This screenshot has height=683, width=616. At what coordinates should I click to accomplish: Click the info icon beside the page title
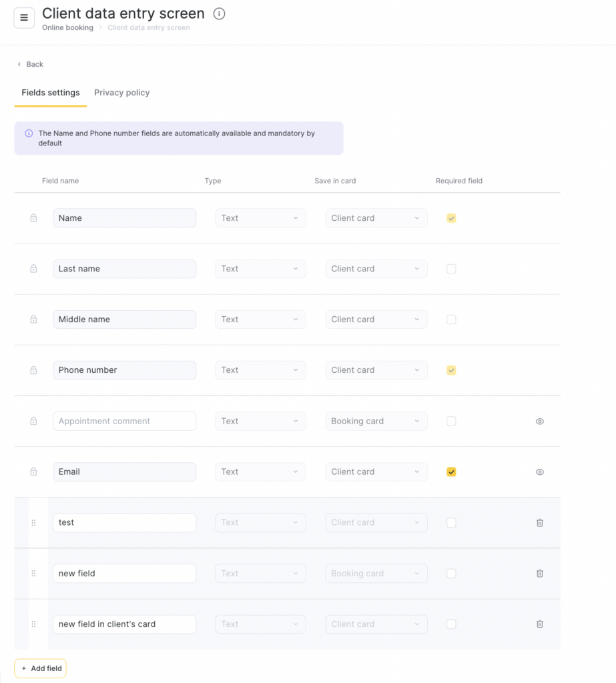[219, 14]
